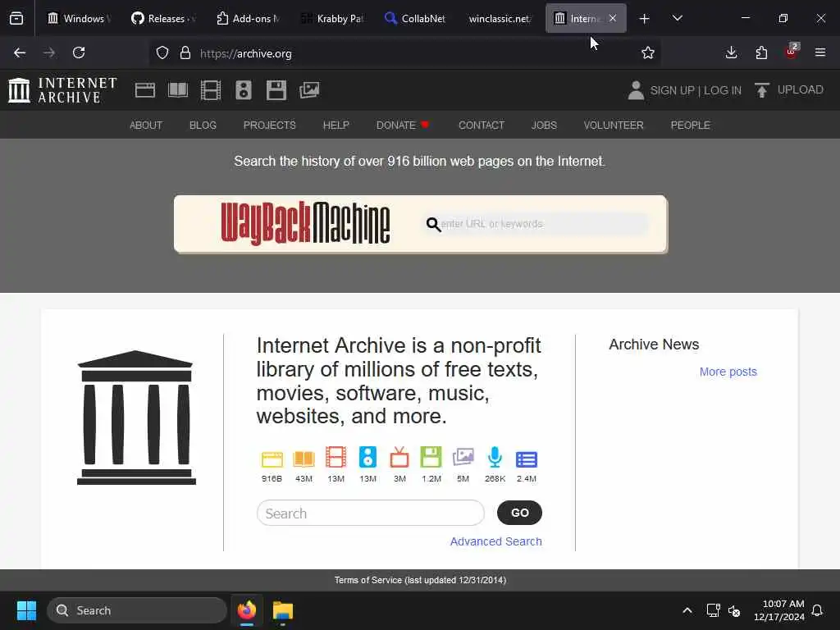The image size is (840, 630).
Task: Close the Internet Archive tab
Action: click(x=613, y=19)
